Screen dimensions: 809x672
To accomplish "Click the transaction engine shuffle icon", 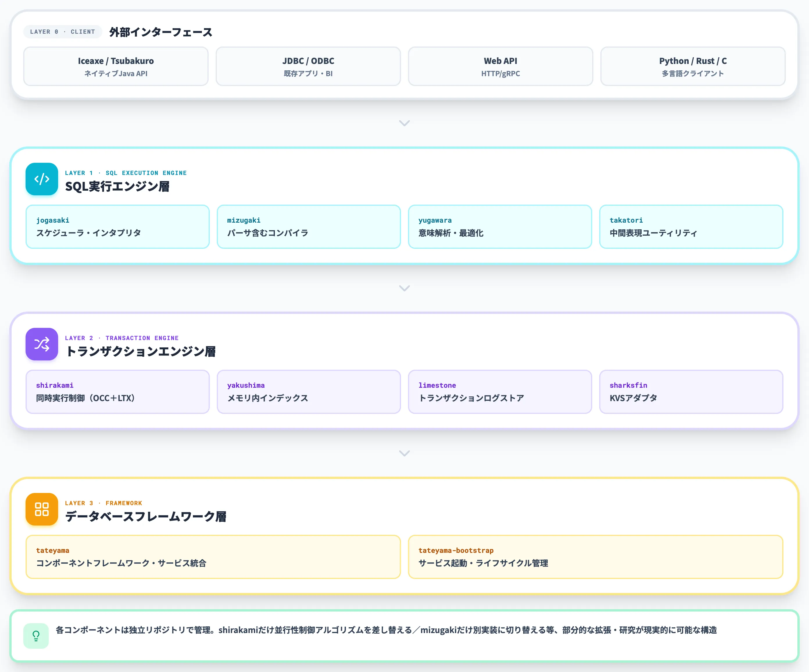I will tap(42, 344).
